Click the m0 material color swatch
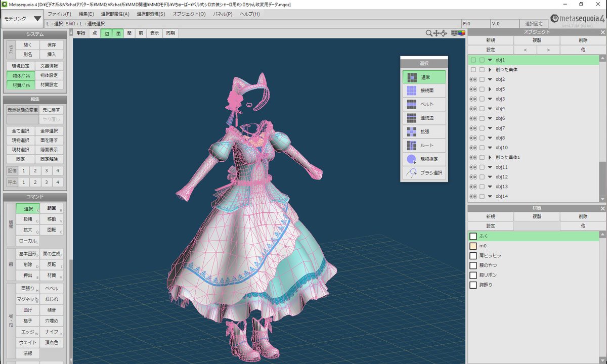This screenshot has height=364, width=607. (x=473, y=246)
